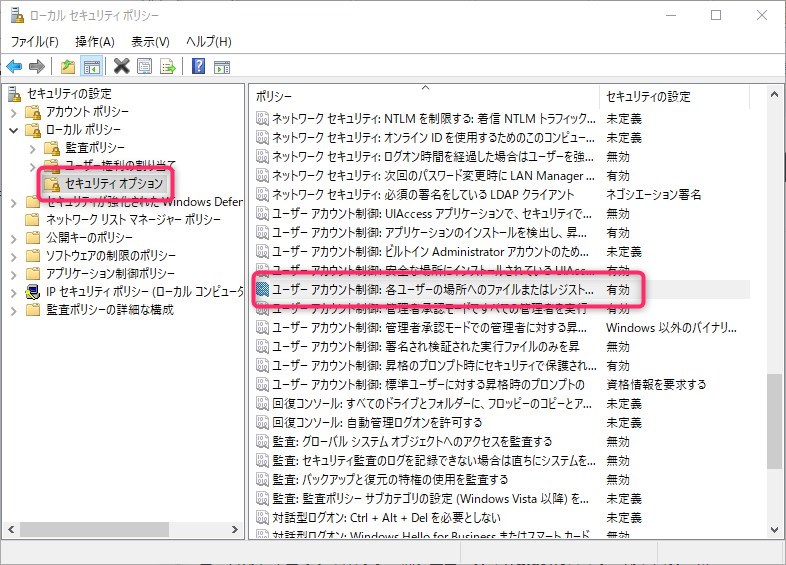Click the Export list toolbar icon

[x=168, y=66]
